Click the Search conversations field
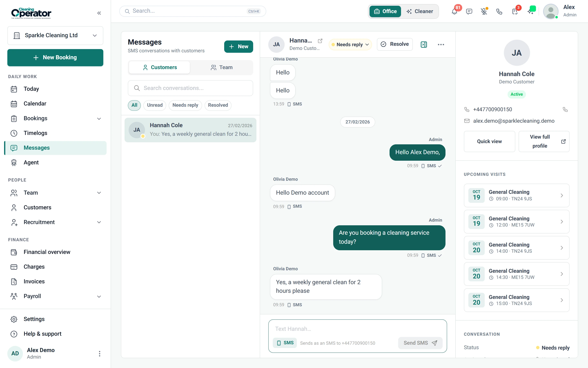The image size is (588, 368). pyautogui.click(x=190, y=88)
